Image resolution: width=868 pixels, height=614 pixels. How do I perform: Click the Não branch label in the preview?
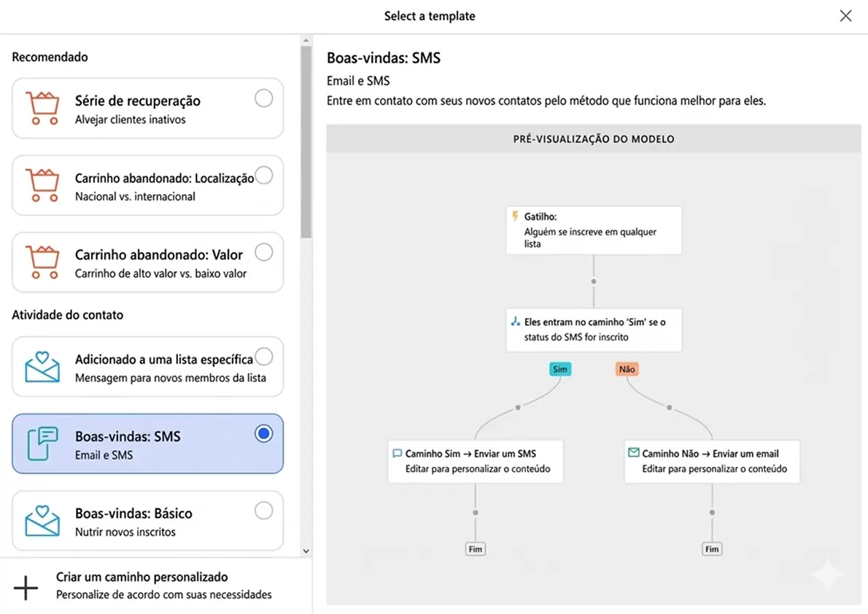point(627,369)
